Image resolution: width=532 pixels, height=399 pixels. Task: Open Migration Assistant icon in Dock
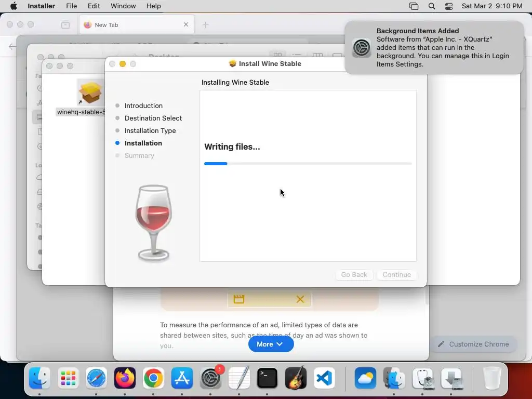click(394, 378)
